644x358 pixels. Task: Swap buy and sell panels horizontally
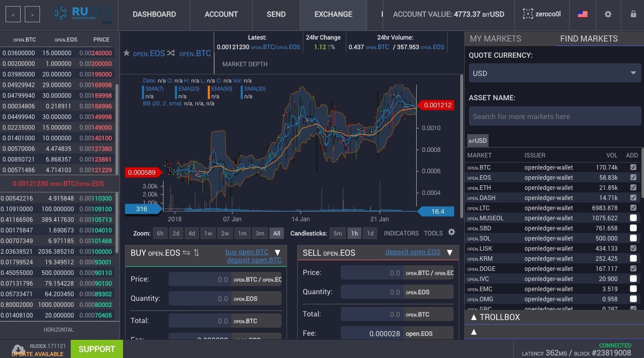coord(186,253)
